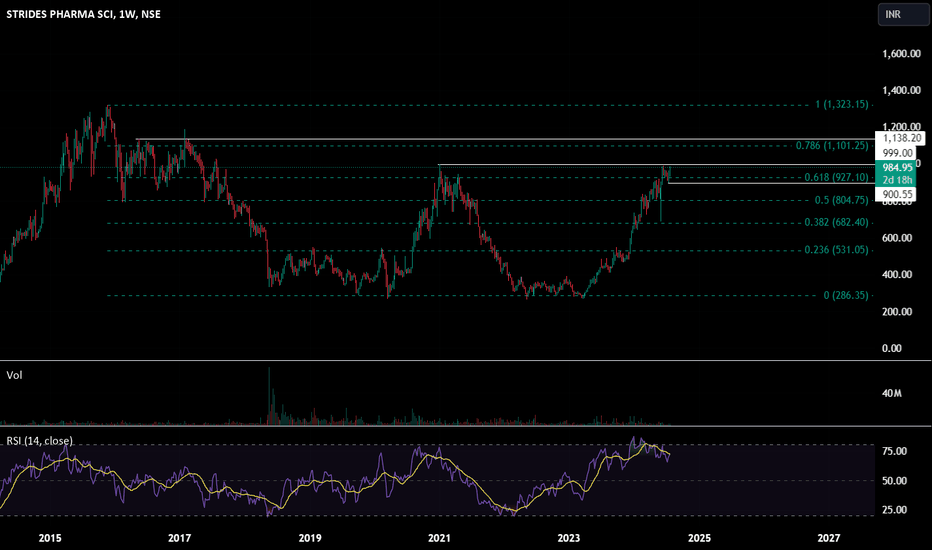
Task: Select the 0 (286.35) Fibonacci label
Action: click(x=846, y=295)
